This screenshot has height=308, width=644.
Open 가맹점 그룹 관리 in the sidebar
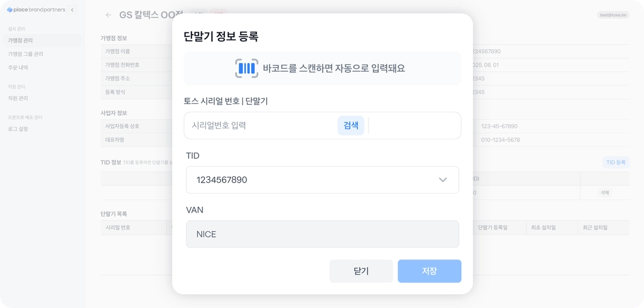25,54
